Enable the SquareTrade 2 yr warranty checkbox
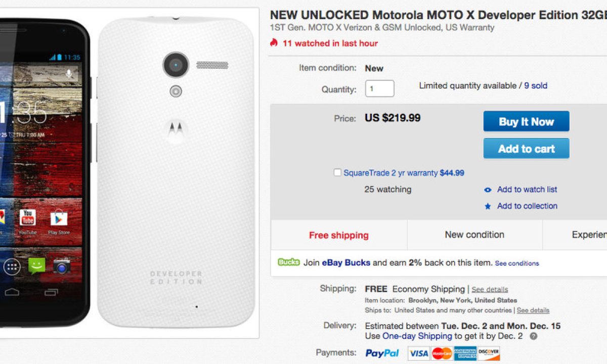607x364 pixels. pyautogui.click(x=337, y=172)
